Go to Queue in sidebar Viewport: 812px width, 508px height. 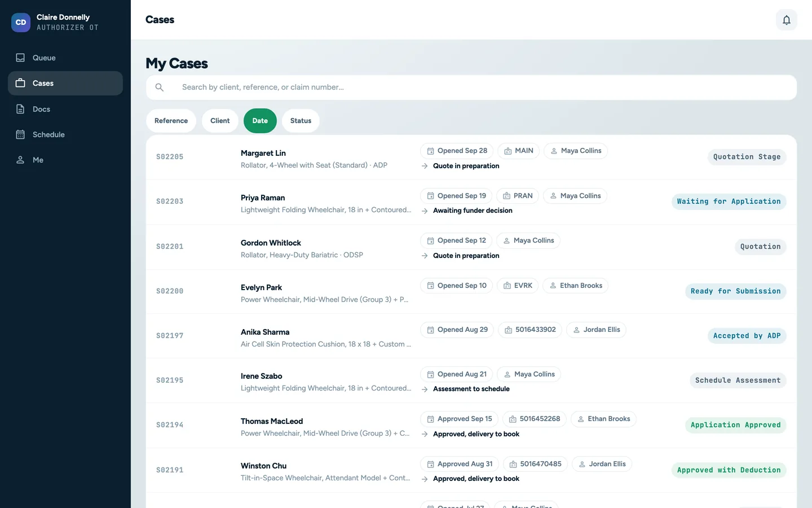[65, 58]
